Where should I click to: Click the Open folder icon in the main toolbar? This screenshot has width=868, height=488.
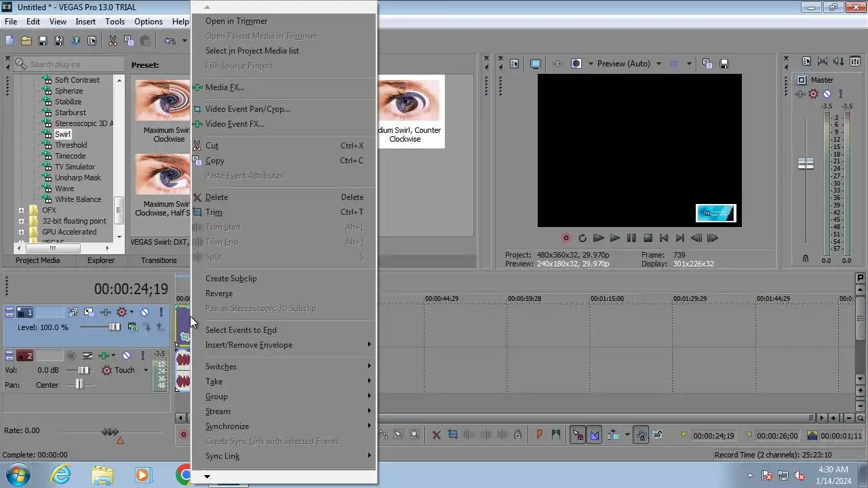point(26,41)
